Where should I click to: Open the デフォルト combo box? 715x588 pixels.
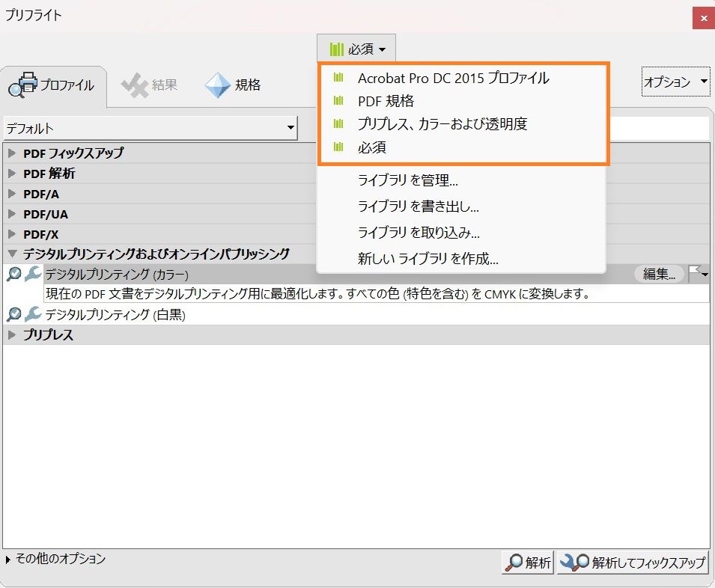coord(150,129)
